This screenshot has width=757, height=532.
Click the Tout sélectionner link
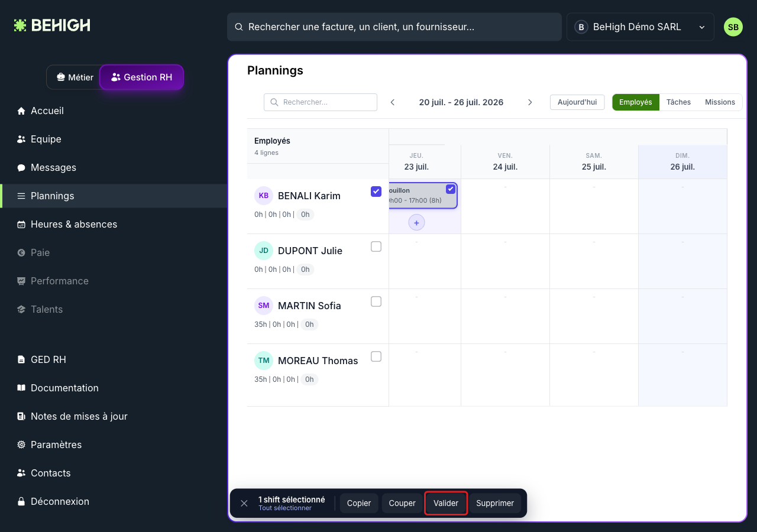coord(285,508)
